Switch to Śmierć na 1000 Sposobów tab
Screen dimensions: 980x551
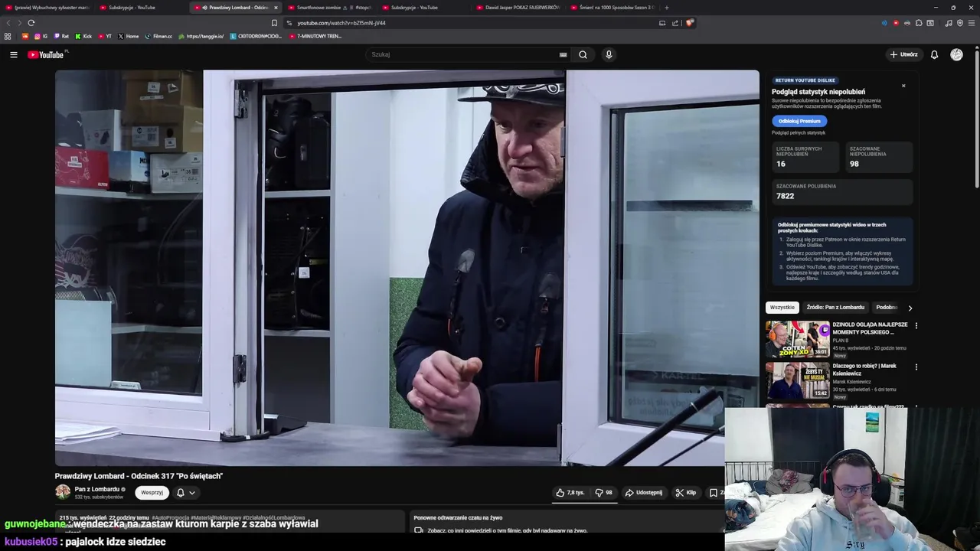(612, 8)
